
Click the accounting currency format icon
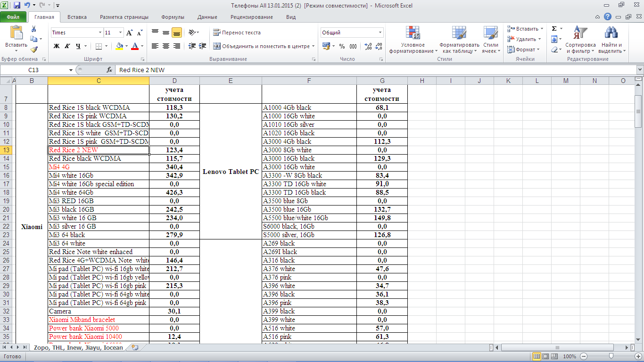(326, 46)
